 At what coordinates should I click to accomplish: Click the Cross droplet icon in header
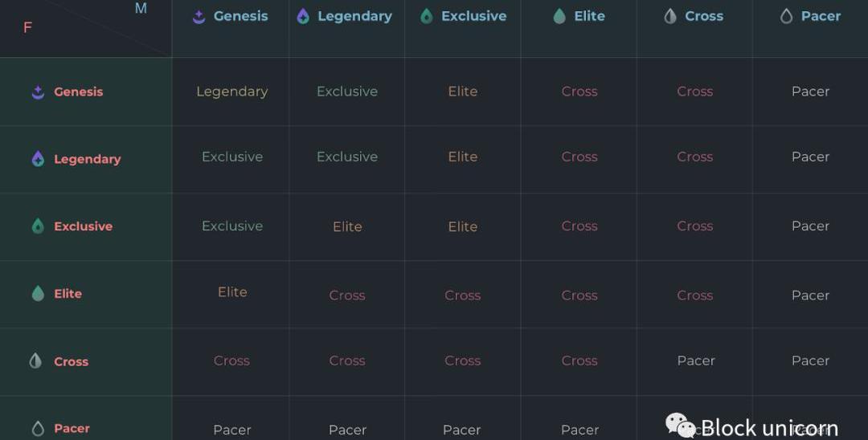669,16
